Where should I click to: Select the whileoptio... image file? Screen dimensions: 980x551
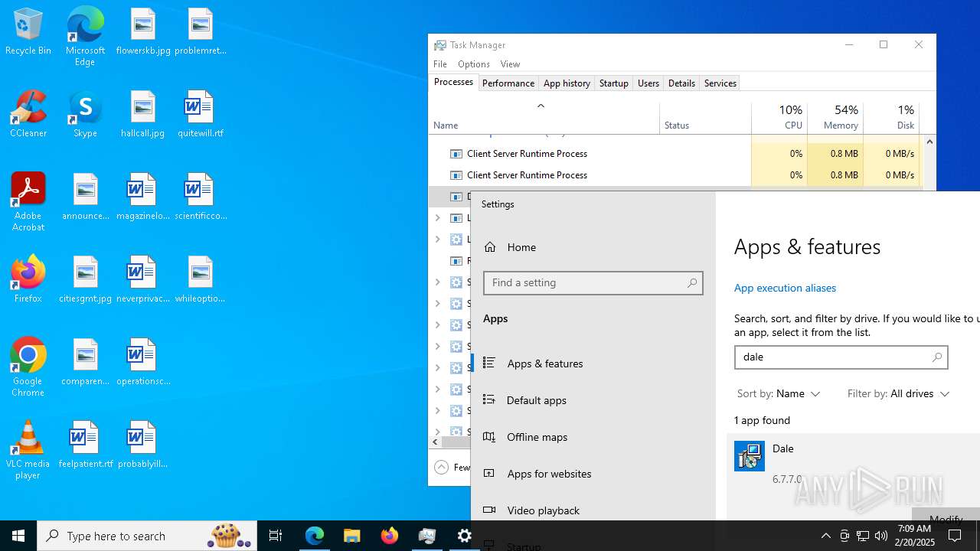pyautogui.click(x=201, y=280)
